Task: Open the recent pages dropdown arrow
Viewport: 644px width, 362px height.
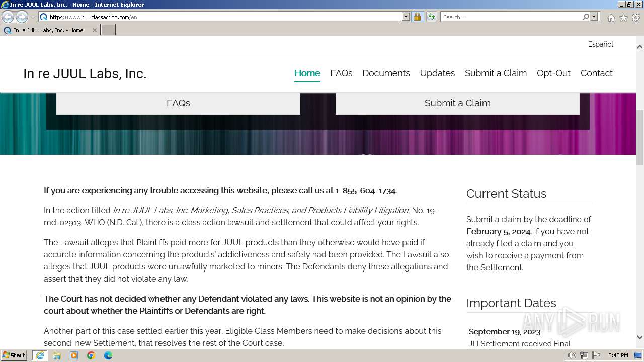Action: tap(33, 17)
